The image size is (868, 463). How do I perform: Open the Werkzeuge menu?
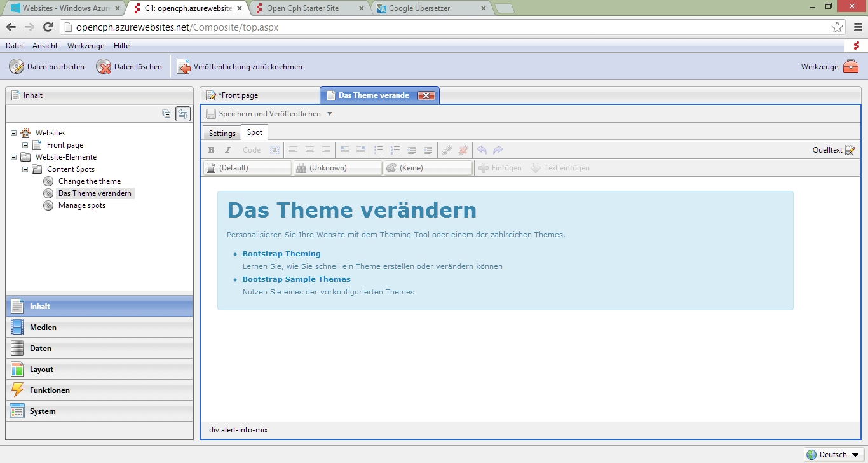pos(85,46)
